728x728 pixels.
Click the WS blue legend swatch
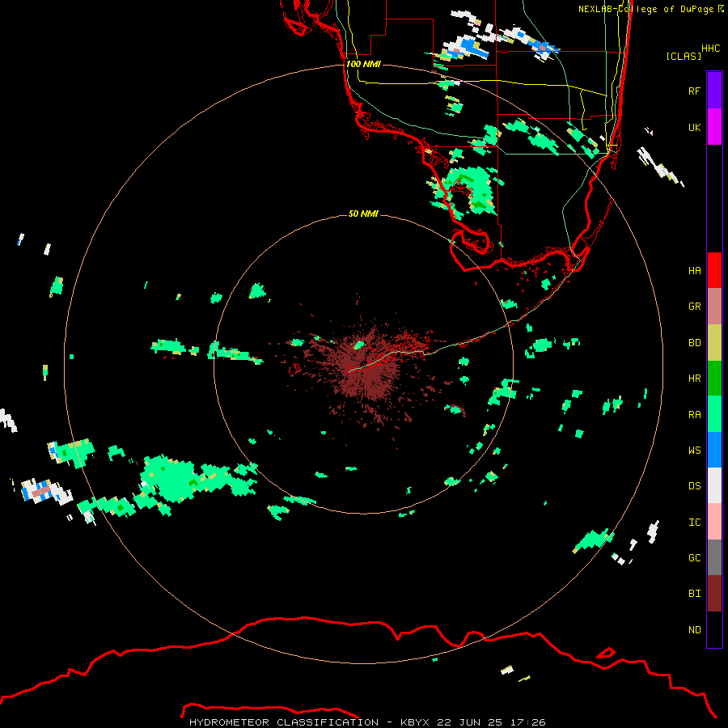714,450
